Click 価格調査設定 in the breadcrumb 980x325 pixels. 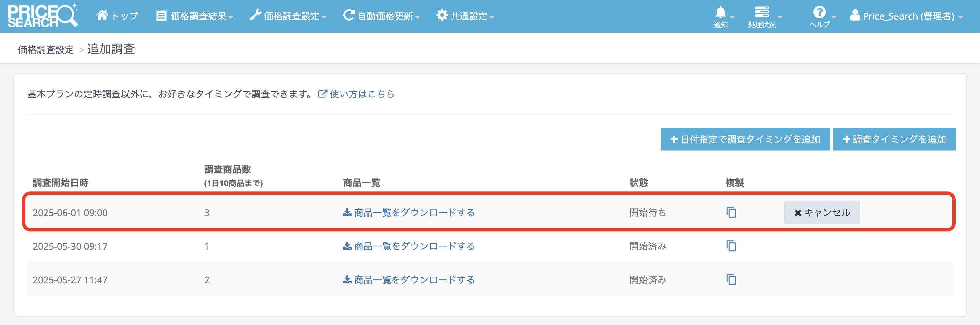[46, 50]
